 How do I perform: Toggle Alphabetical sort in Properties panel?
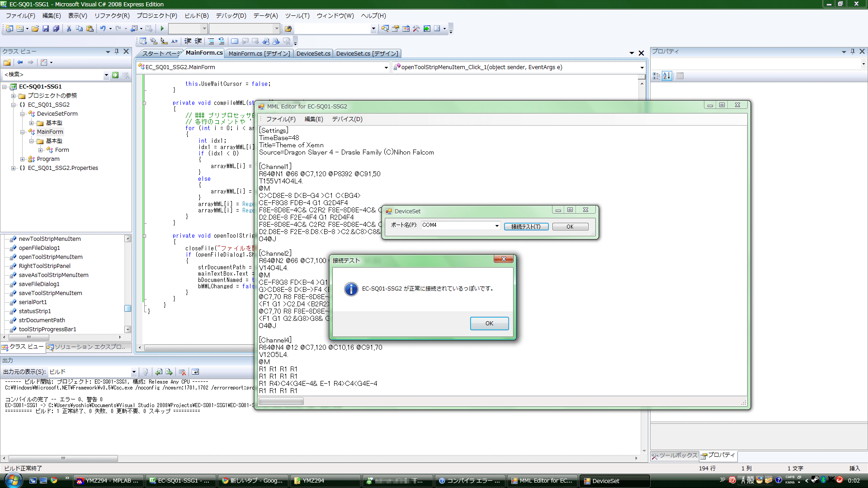[x=667, y=76]
